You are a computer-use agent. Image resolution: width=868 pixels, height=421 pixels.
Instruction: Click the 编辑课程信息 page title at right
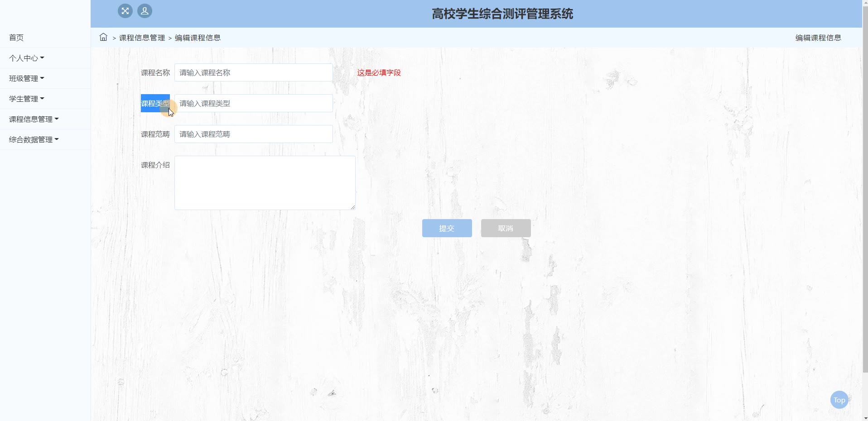click(x=818, y=38)
